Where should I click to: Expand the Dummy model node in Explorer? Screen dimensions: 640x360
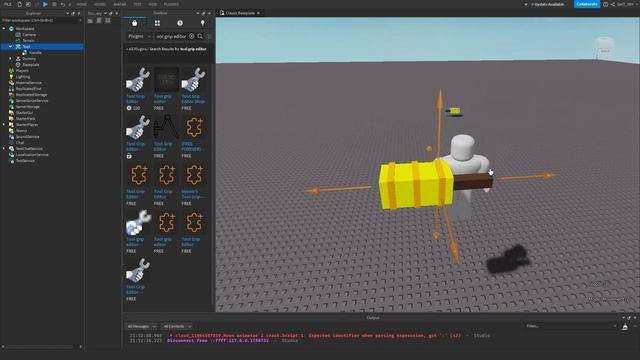point(11,58)
